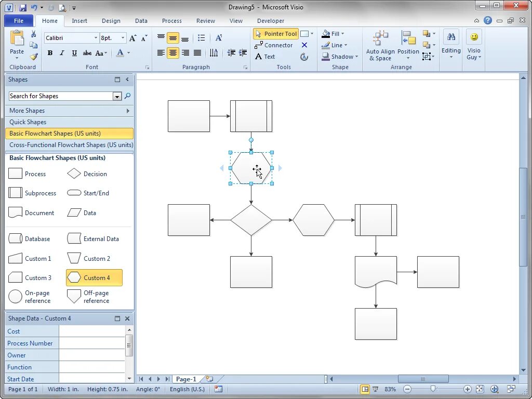This screenshot has height=399, width=532.
Task: Select the Database shape in stencil
Action: (29, 239)
